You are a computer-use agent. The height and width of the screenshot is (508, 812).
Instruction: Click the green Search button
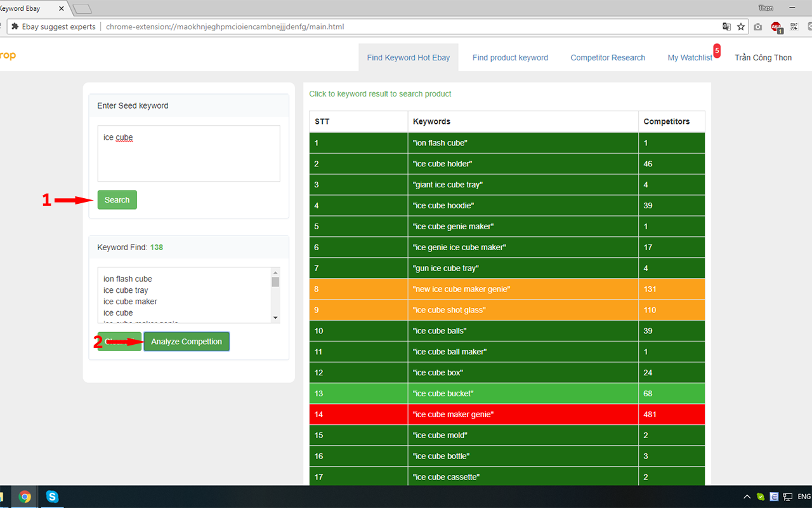117,200
